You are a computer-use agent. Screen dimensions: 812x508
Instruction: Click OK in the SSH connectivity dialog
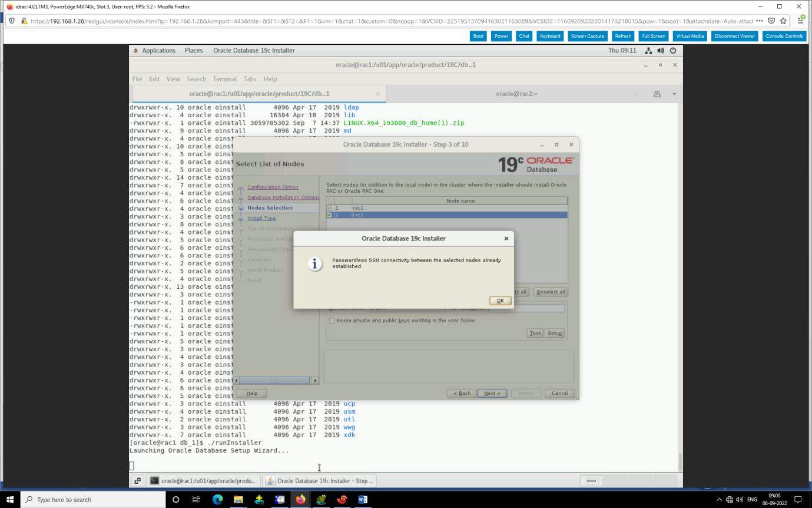pos(500,301)
